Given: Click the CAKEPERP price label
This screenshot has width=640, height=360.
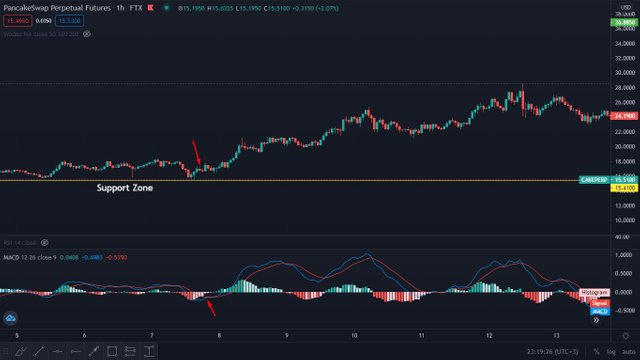Looking at the screenshot, I should coord(594,180).
